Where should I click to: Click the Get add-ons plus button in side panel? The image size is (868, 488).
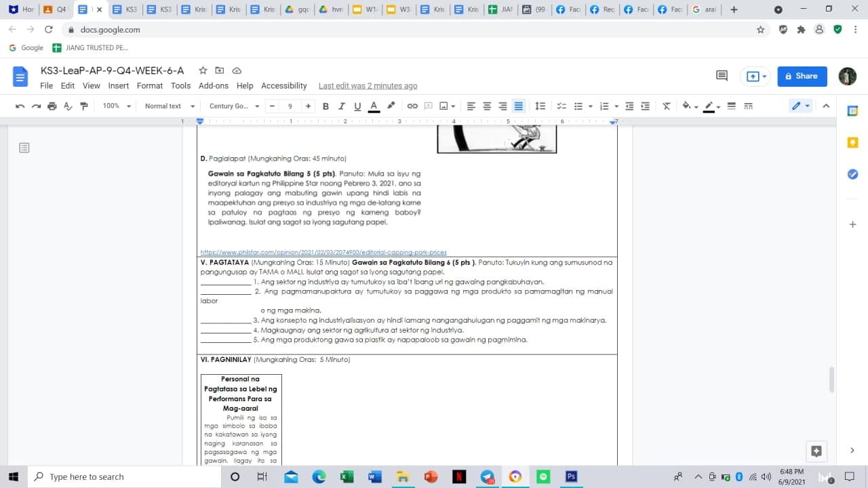click(853, 224)
